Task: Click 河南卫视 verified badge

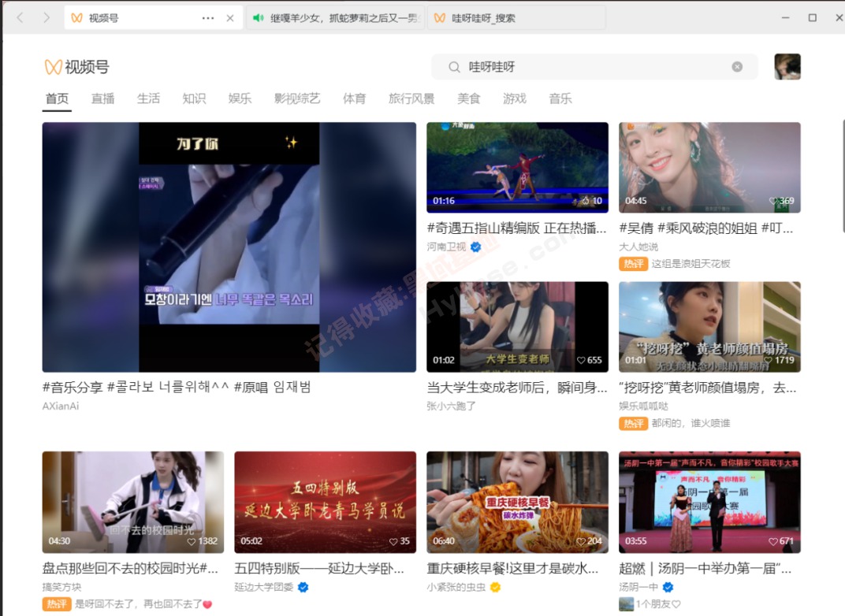Action: 476,247
